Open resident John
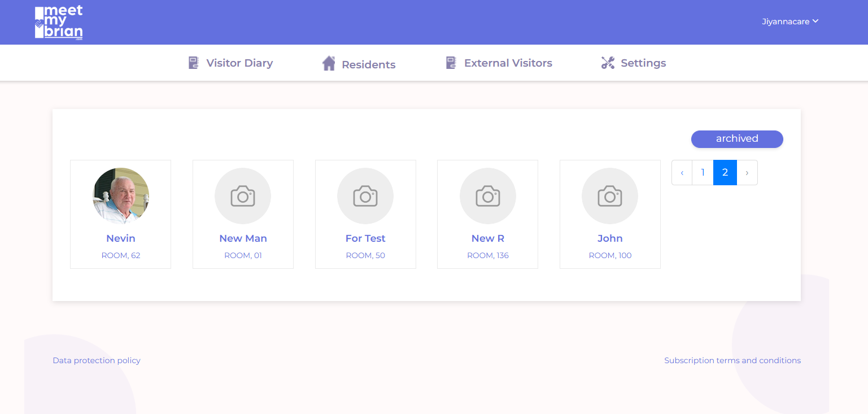The height and width of the screenshot is (414, 868). pos(610,238)
